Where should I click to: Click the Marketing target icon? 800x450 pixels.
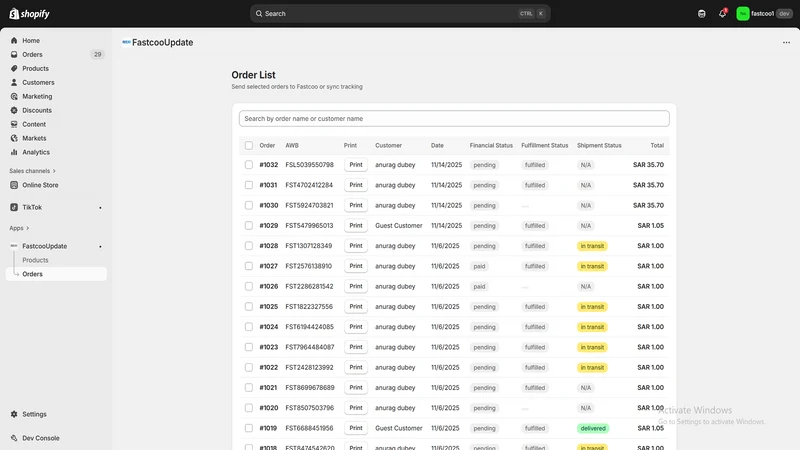[x=14, y=96]
